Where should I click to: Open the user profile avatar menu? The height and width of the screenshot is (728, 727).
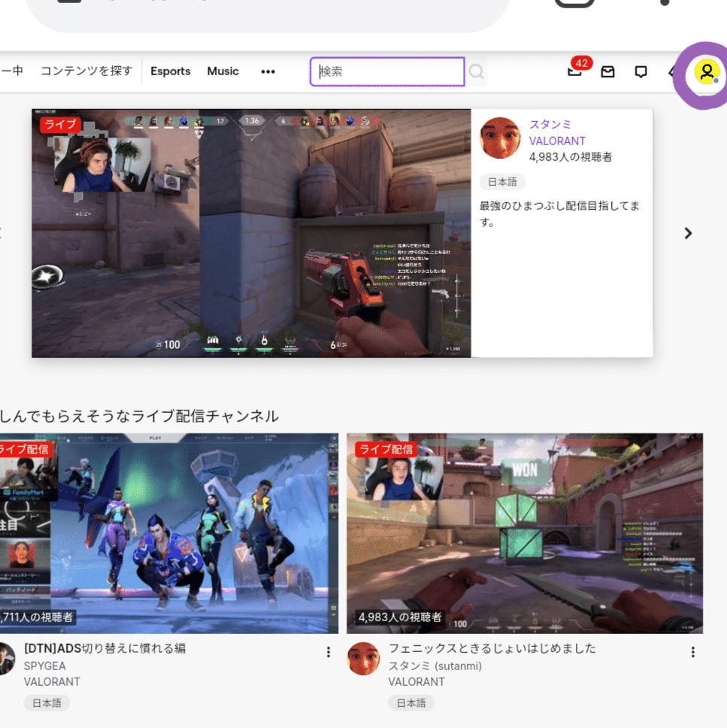tap(706, 72)
